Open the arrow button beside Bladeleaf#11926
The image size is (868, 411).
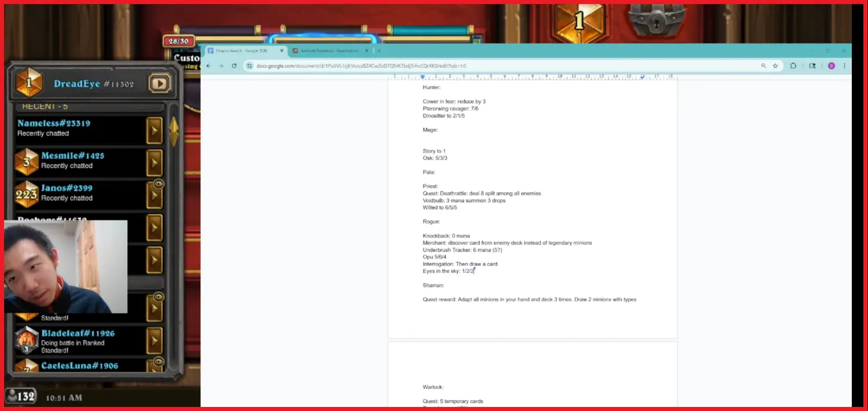click(x=154, y=341)
